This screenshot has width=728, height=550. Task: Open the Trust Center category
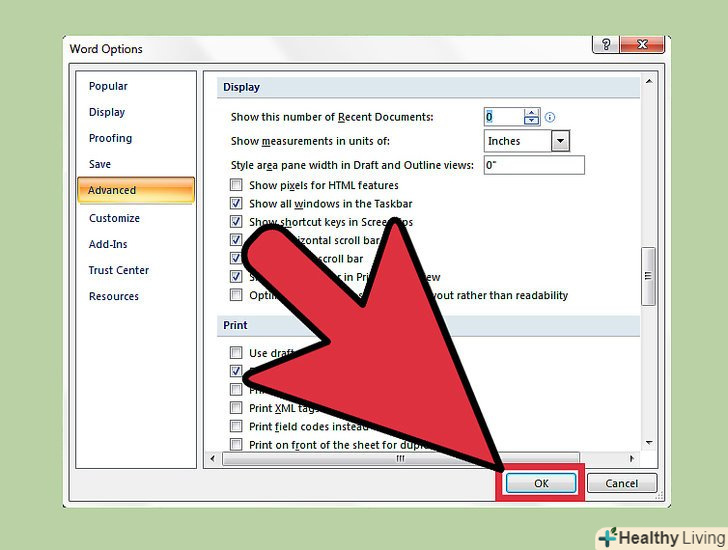pos(119,270)
